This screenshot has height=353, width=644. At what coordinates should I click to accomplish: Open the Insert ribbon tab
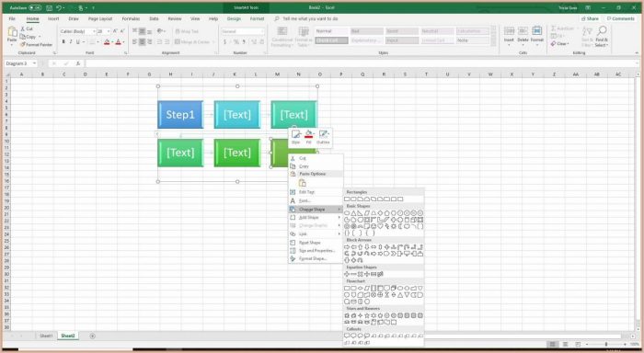pyautogui.click(x=53, y=19)
